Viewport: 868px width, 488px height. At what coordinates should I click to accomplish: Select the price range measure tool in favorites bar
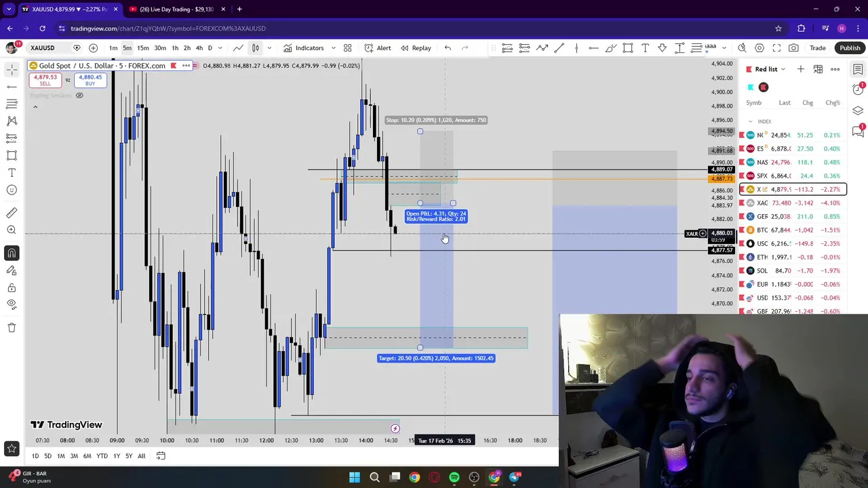tap(679, 48)
